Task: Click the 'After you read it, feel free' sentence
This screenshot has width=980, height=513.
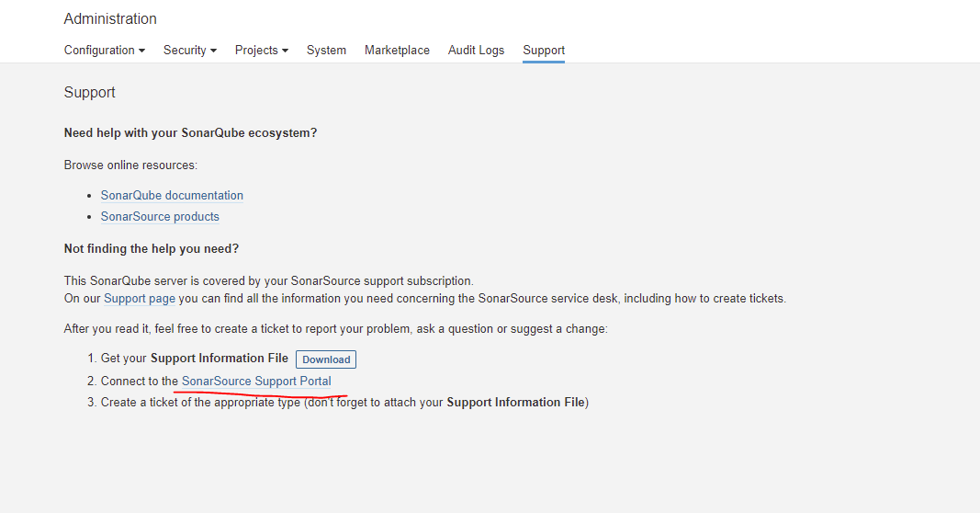Action: (x=335, y=329)
